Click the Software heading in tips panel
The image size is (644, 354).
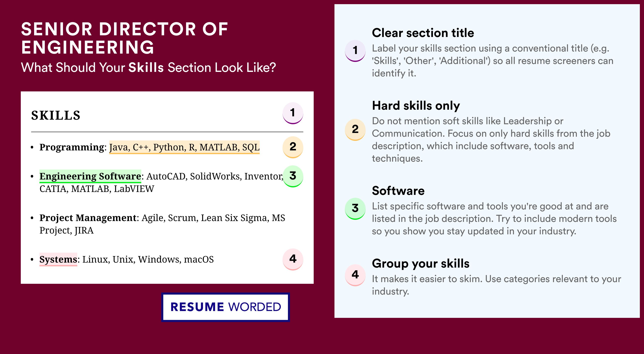coord(398,191)
